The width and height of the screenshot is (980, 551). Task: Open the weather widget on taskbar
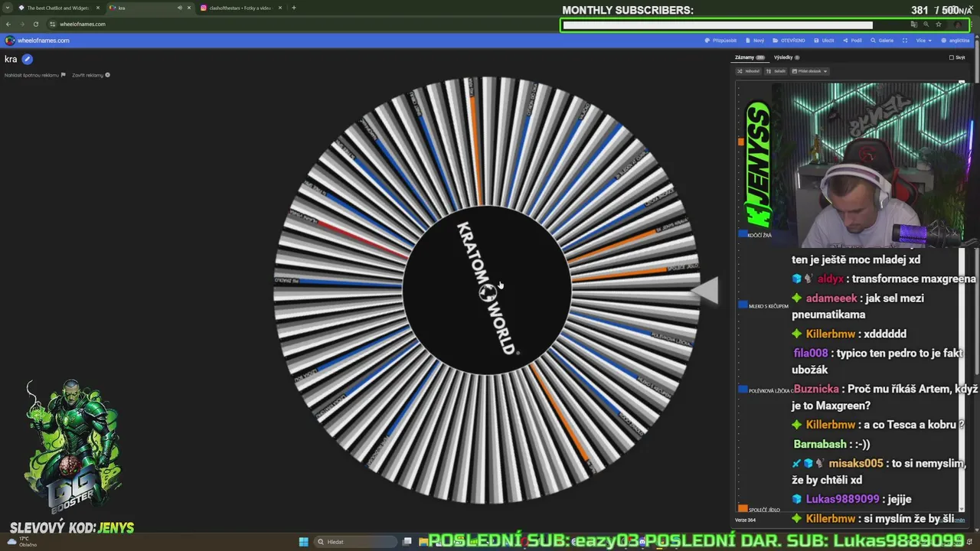[x=21, y=542]
